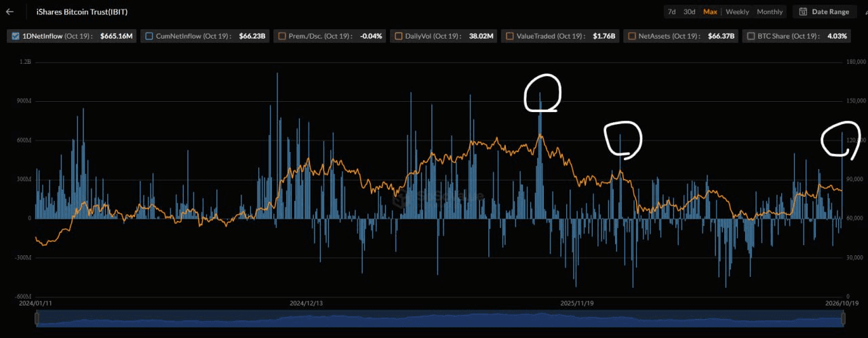Enable the ValueTraded series checkbox

pyautogui.click(x=509, y=36)
